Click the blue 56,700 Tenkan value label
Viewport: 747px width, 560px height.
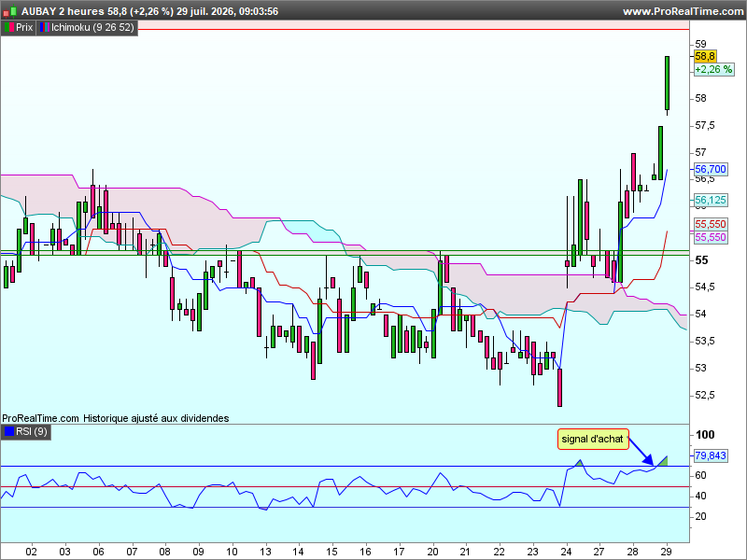(711, 169)
